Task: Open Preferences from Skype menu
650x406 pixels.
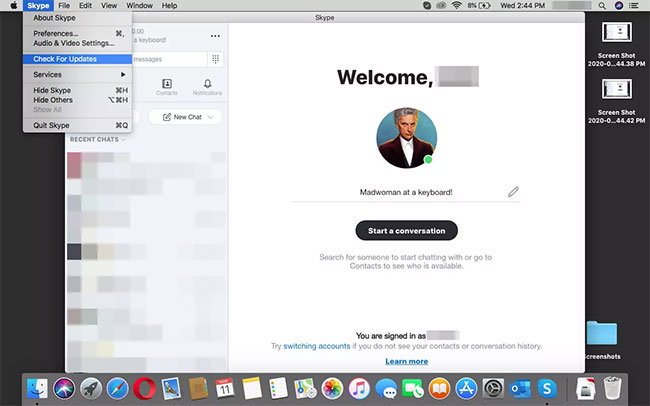Action: 78,33
